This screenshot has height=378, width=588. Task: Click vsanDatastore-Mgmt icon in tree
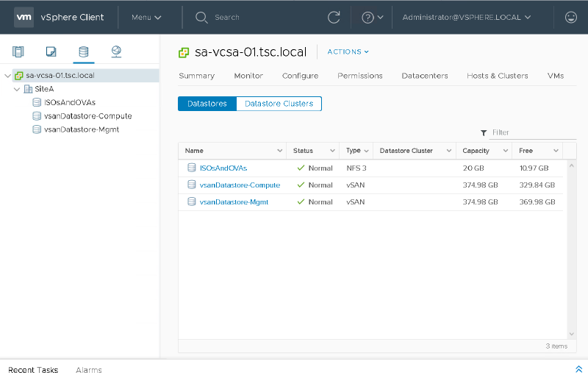coord(37,129)
